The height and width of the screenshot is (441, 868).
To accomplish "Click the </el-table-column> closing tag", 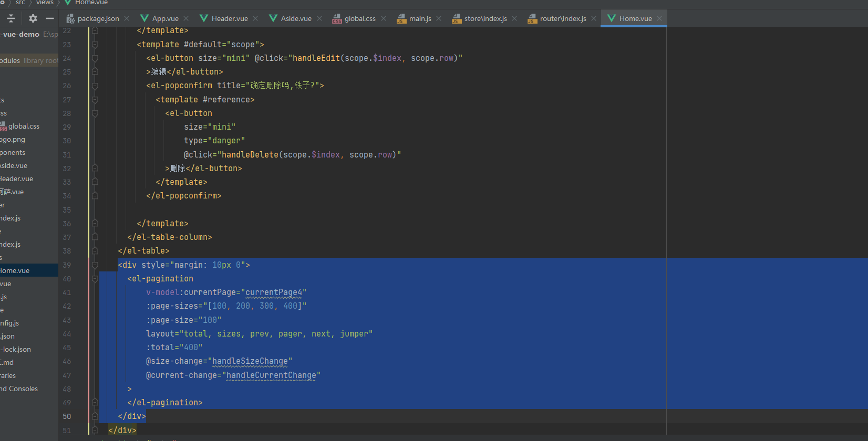I will pos(170,237).
